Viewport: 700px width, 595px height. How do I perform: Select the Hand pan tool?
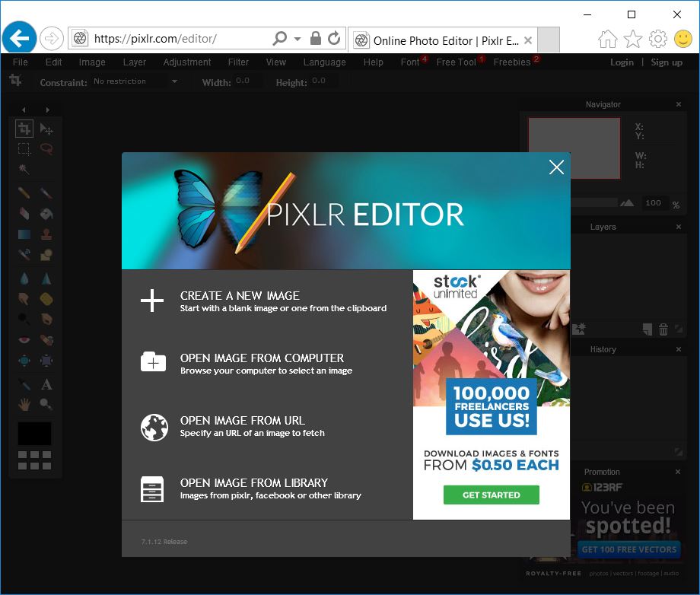click(x=24, y=405)
